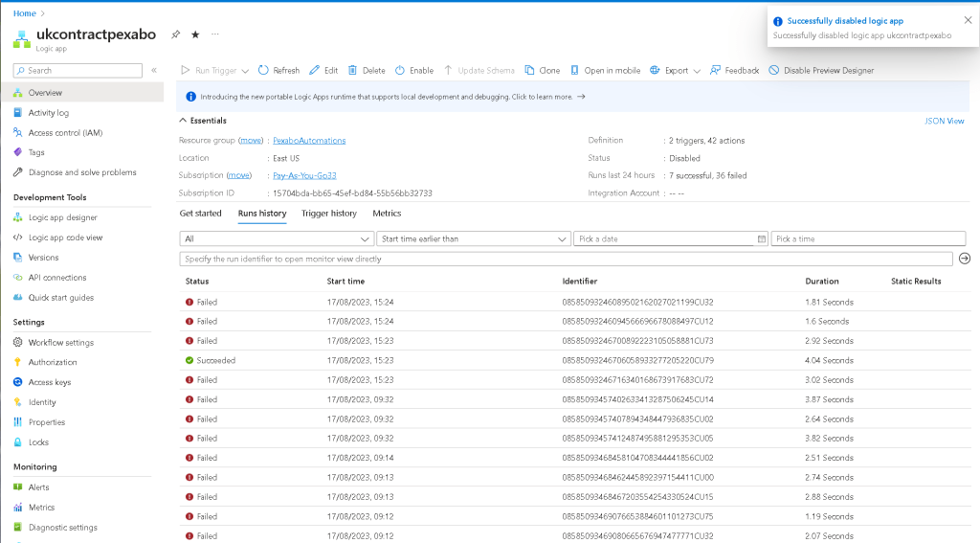
Task: Open JSON View link
Action: coord(944,121)
